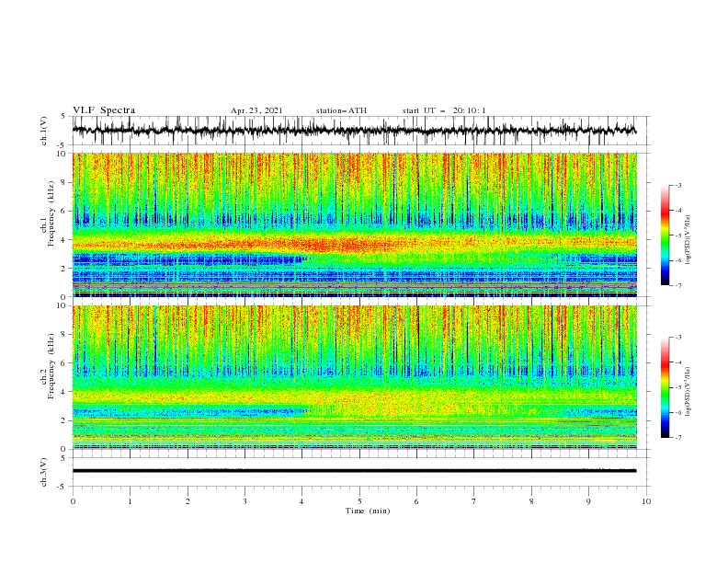Image resolution: width=728 pixels, height=563 pixels.
Task: Click the "6" frequency tick of ch.2 spectrogram
Action: point(64,363)
